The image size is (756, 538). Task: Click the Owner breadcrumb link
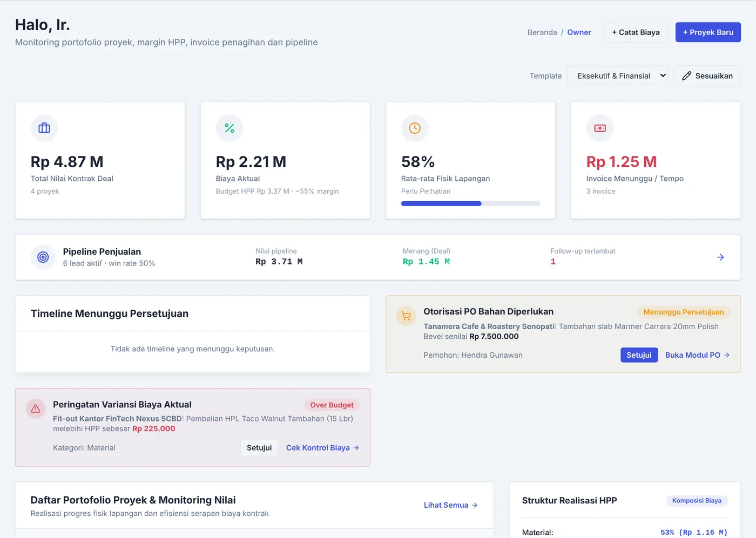click(579, 32)
